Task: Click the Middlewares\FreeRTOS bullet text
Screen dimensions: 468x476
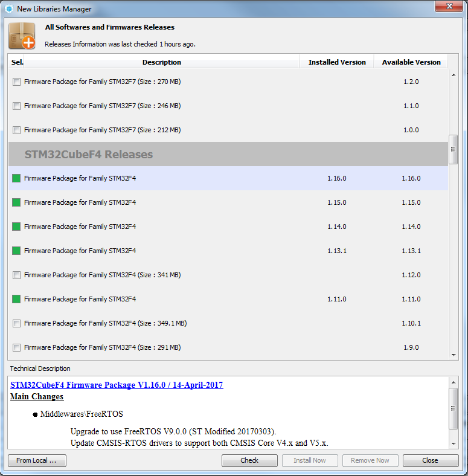Action: [82, 414]
